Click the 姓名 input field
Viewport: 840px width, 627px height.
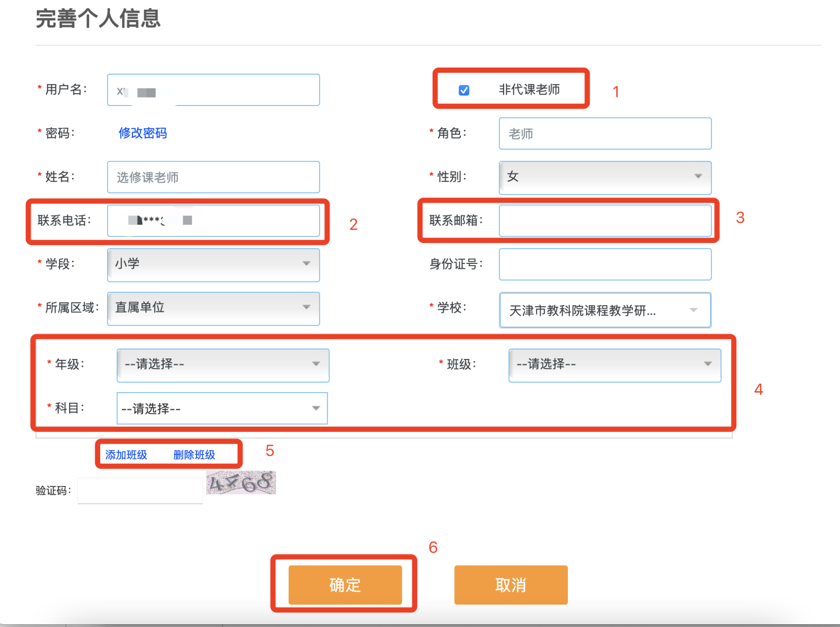213,177
